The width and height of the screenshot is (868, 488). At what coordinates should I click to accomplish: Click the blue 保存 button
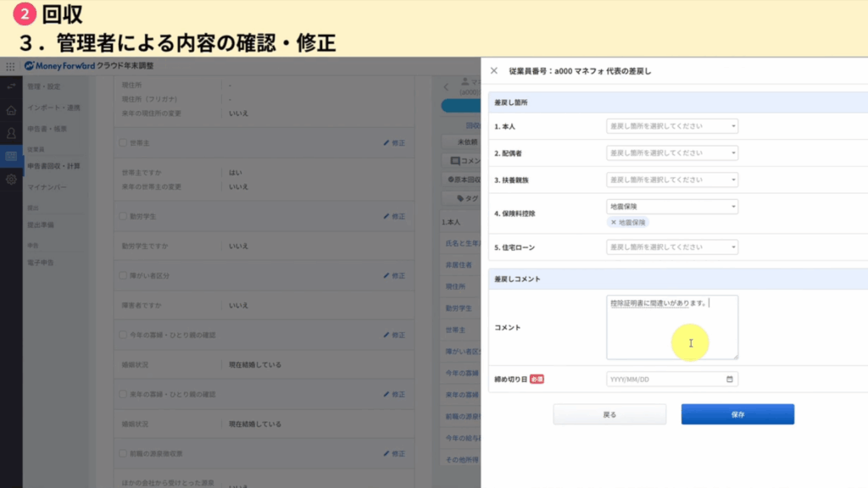(x=737, y=414)
